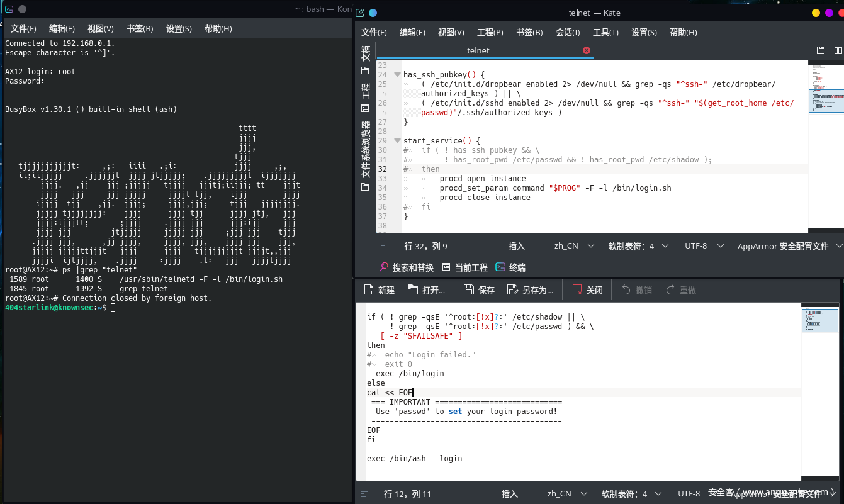Open the UTF-8 encoding dropdown in upper status bar

tap(703, 246)
